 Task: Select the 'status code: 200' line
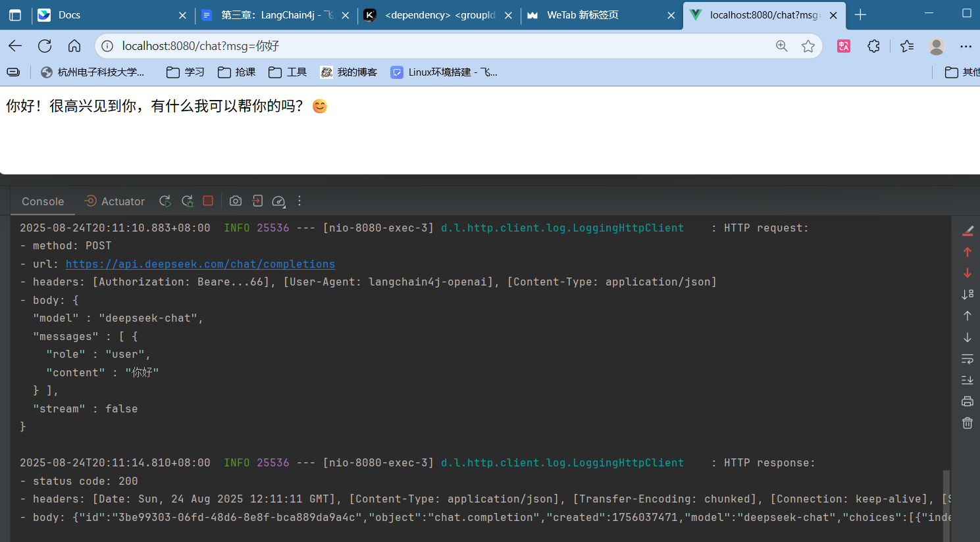coord(79,481)
